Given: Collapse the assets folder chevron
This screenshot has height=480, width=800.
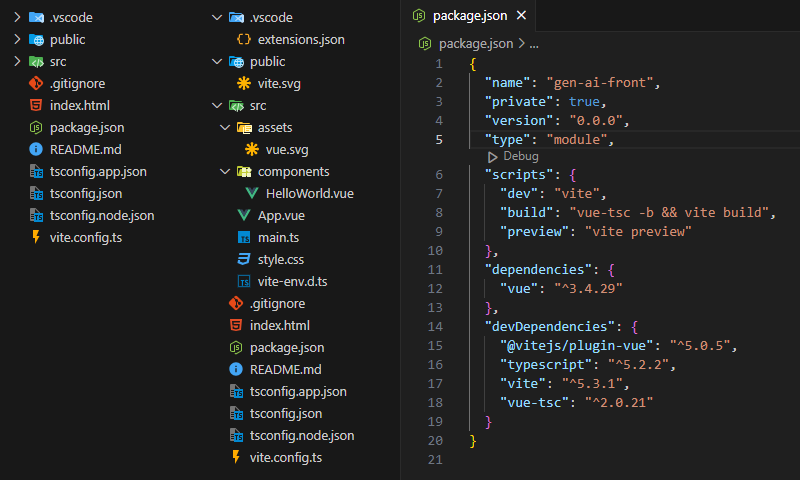Looking at the screenshot, I should 225,128.
